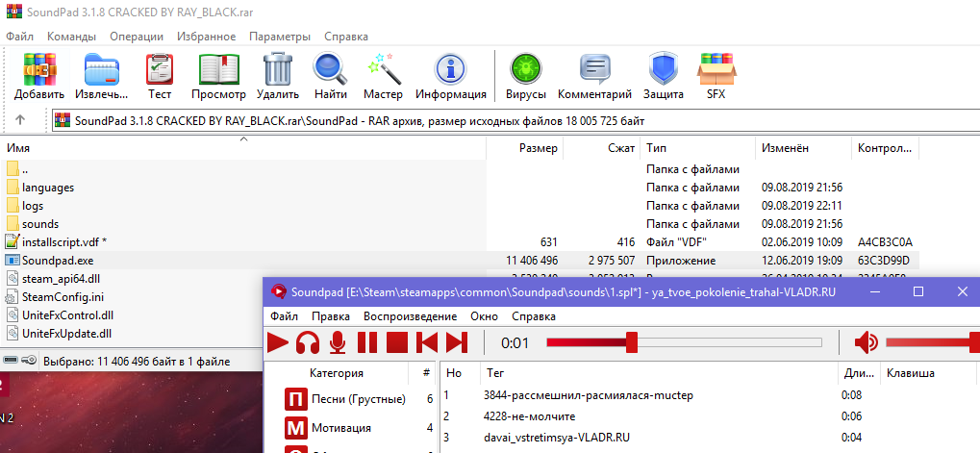This screenshot has width=980, height=453.
Task: Go up one folder level arrow
Action: point(20,120)
